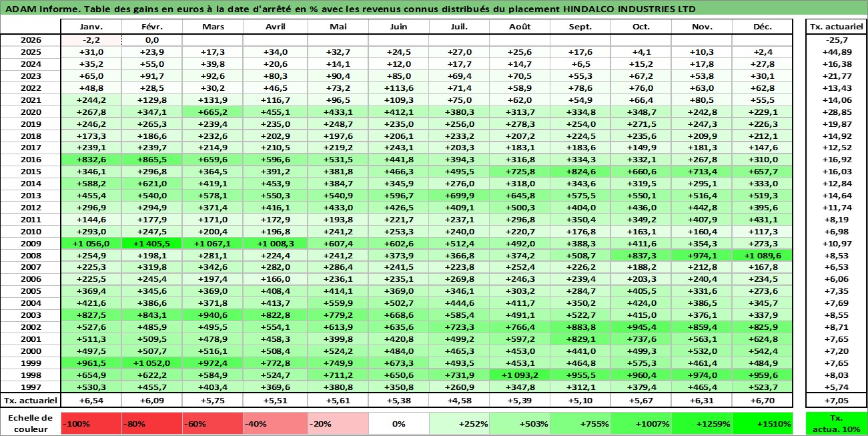Click the -20% pale pink swatch
868x436 pixels.
(338, 423)
